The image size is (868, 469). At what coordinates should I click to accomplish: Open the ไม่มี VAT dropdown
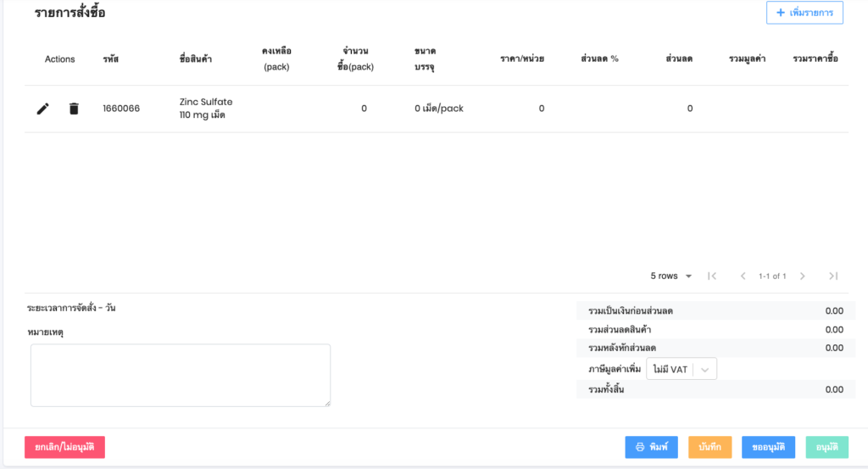(670, 369)
